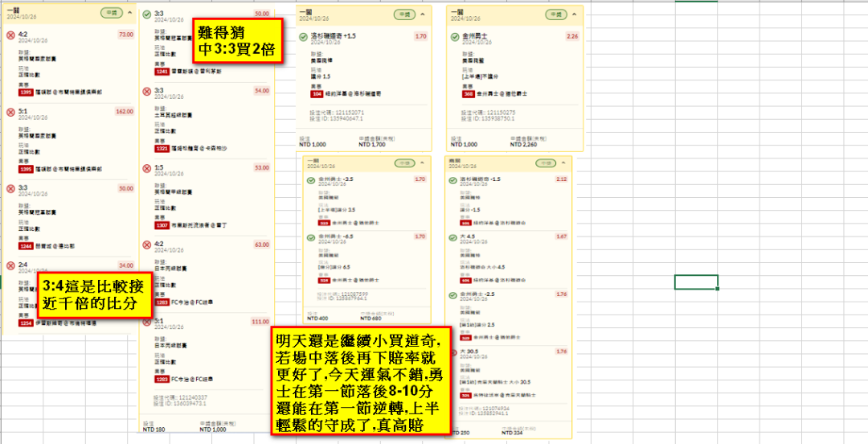Click the fill handle of the selected cell
This screenshot has width=868, height=444.
point(718,289)
